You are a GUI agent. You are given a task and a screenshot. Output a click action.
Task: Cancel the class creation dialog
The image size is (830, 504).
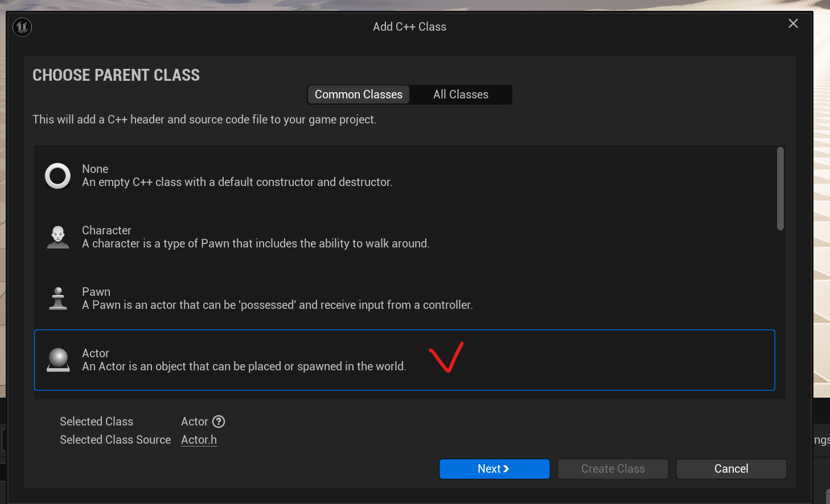(731, 469)
